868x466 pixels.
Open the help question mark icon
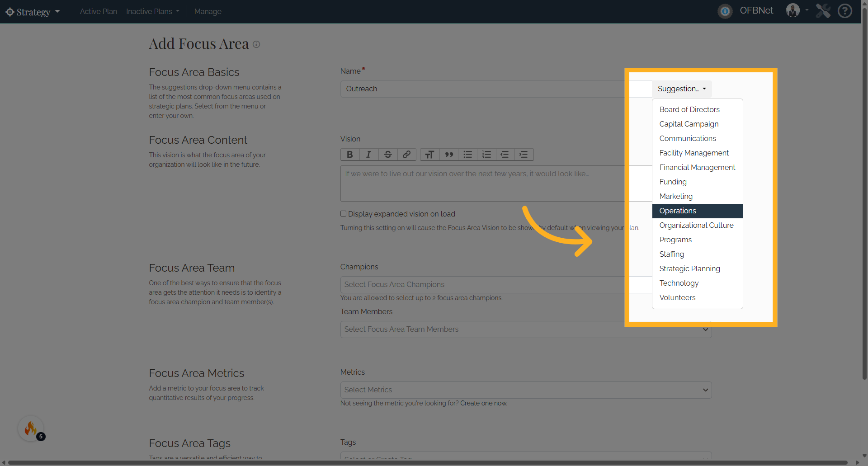[845, 10]
